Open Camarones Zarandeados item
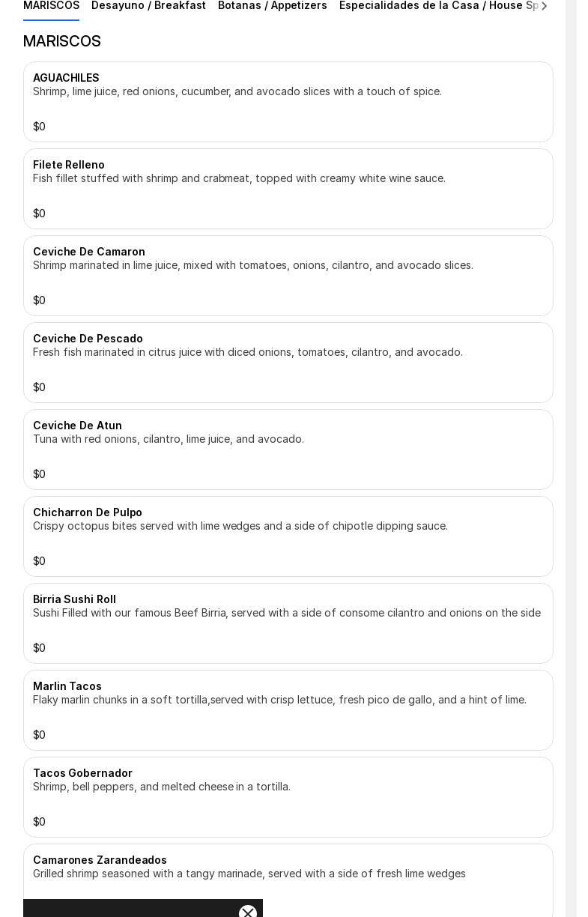 [x=288, y=869]
